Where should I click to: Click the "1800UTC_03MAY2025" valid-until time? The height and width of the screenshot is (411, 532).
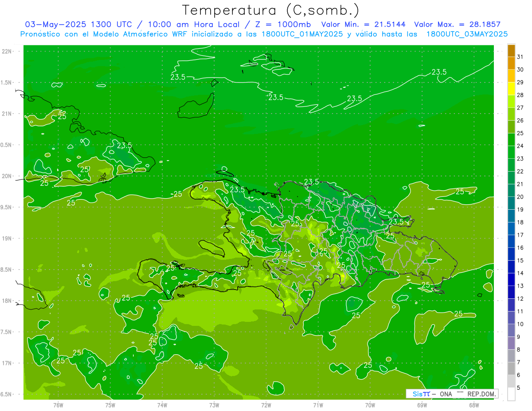pyautogui.click(x=467, y=34)
